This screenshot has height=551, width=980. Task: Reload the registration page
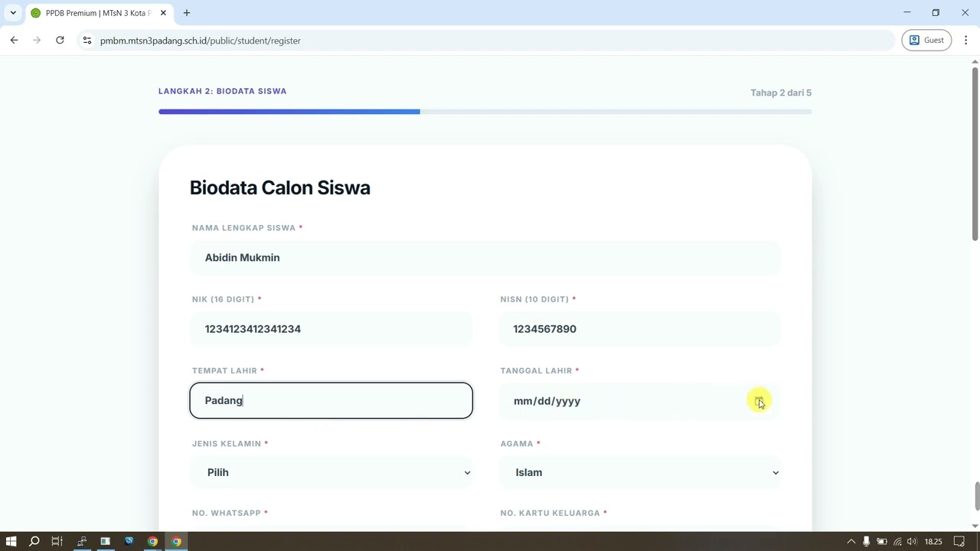pyautogui.click(x=60, y=41)
